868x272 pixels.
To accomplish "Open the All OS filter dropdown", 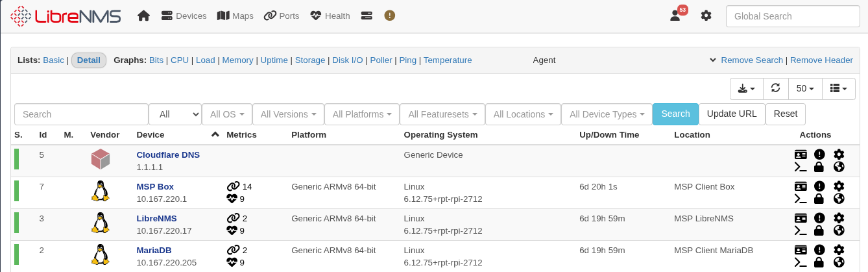I will click(x=226, y=114).
